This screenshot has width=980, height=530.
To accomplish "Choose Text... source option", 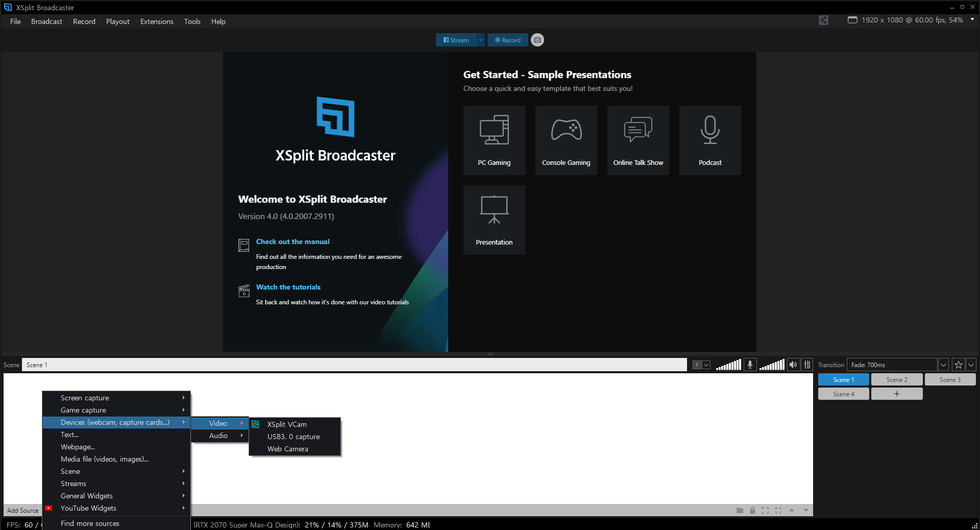I will [116, 435].
